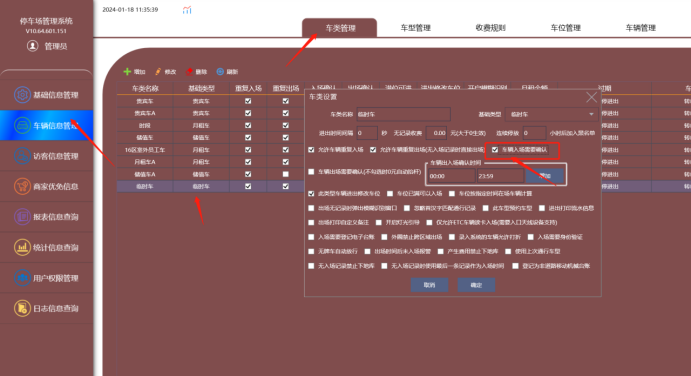691x376 pixels.
Task: Check 出场时间后未入场报警
Action: tap(368, 251)
